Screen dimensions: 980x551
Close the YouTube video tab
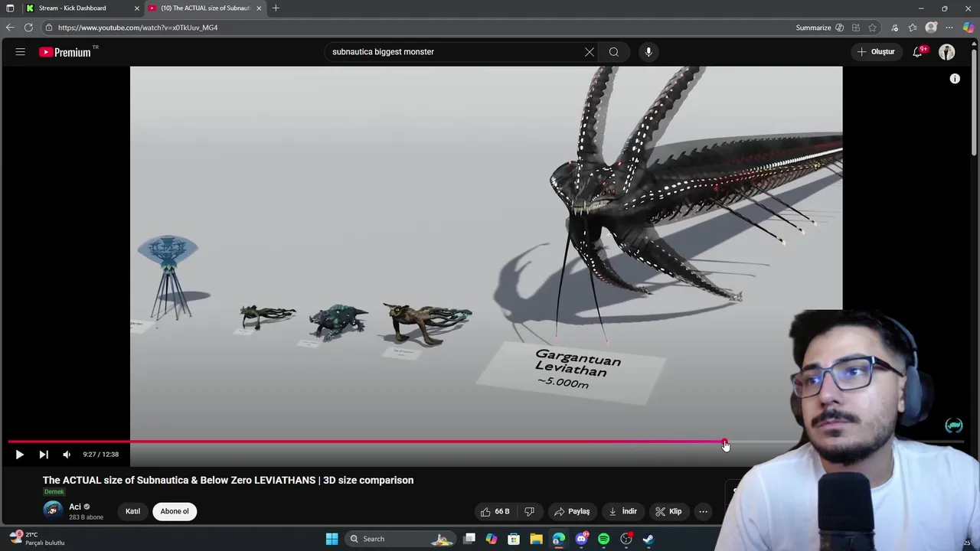(259, 8)
